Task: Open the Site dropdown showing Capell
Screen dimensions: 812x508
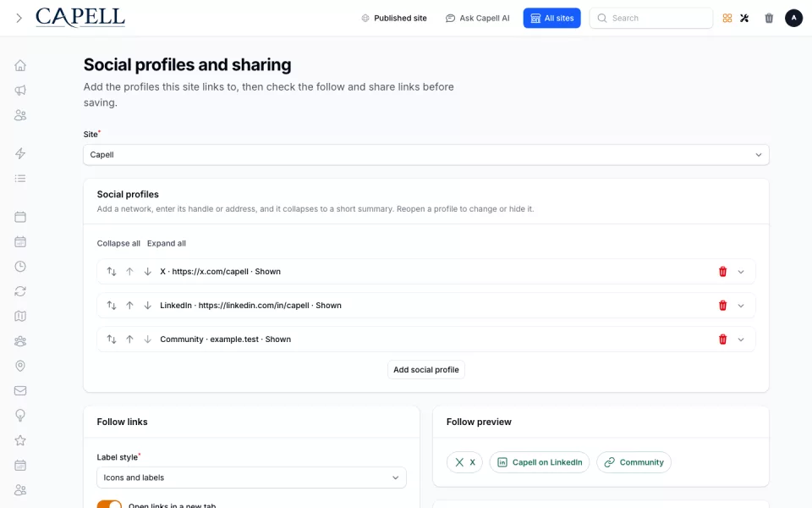Action: click(x=425, y=154)
